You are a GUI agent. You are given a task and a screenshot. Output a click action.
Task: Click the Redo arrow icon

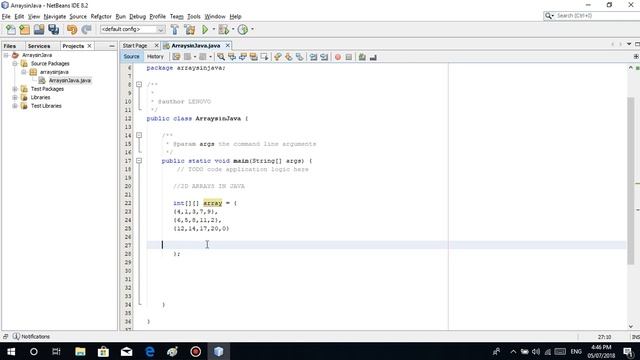(86, 29)
